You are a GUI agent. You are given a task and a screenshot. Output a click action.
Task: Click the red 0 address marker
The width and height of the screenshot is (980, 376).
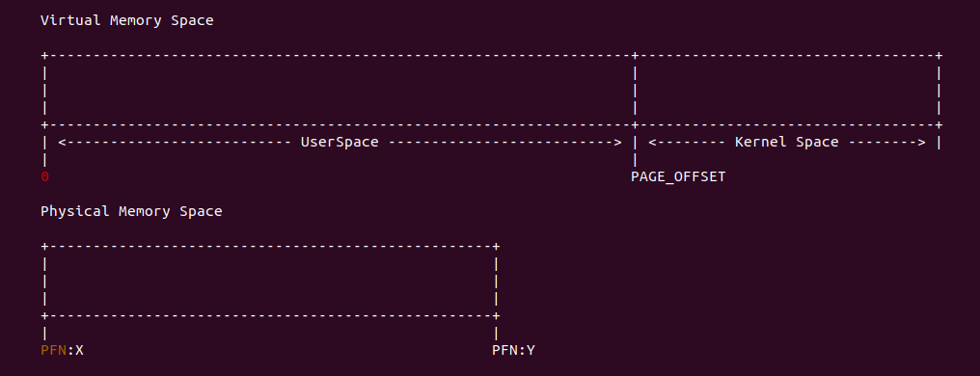44,176
